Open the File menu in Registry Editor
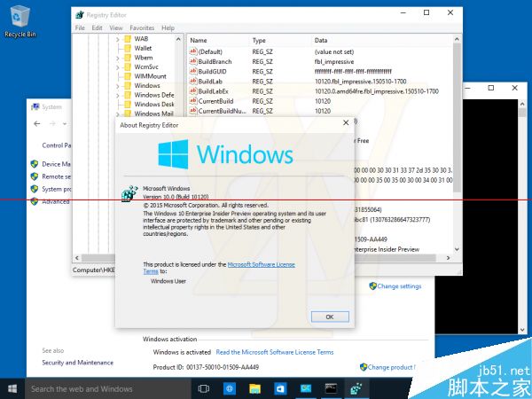This screenshot has width=532, height=399. click(x=80, y=27)
